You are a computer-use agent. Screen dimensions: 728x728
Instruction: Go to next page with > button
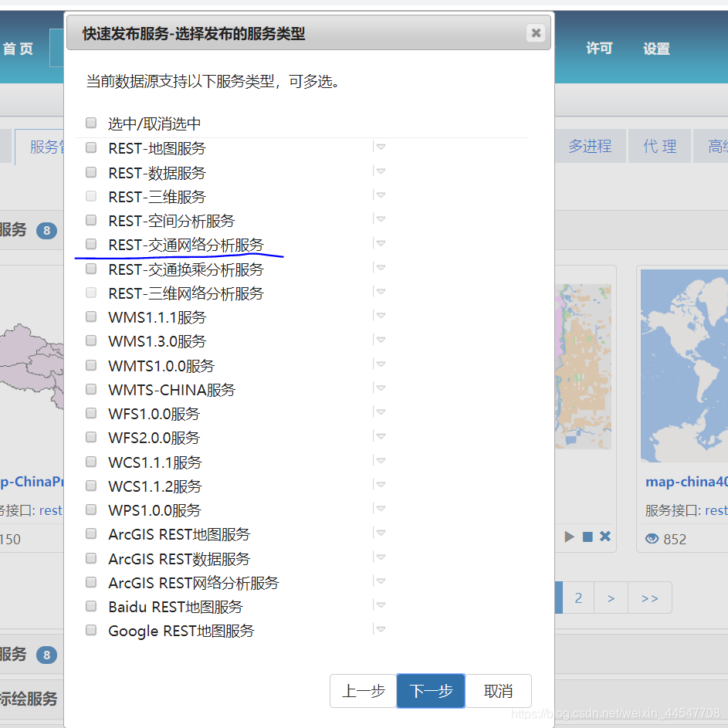click(611, 598)
